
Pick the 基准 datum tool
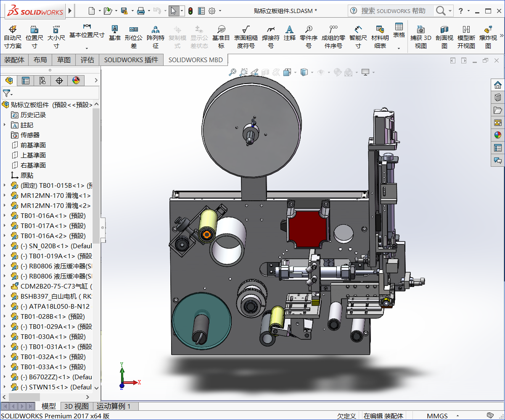tap(115, 33)
